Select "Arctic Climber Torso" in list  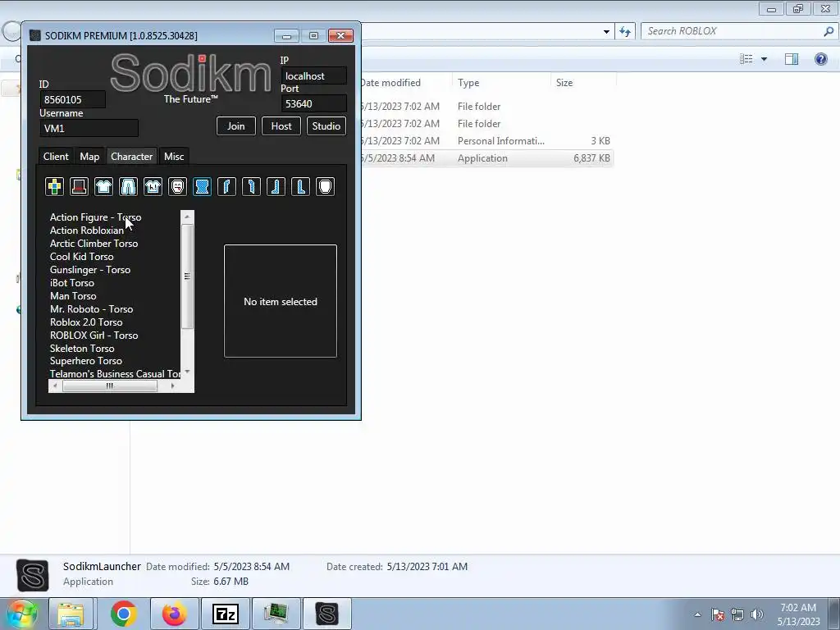pyautogui.click(x=94, y=243)
